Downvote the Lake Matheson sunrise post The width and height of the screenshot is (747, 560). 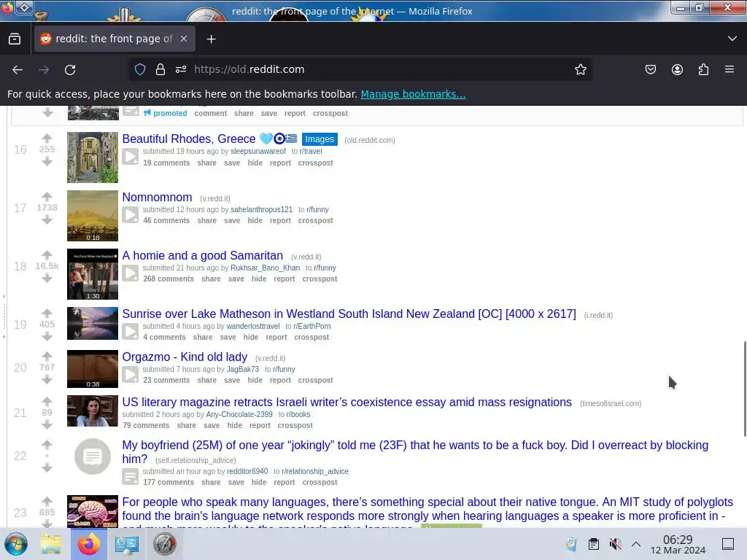[x=47, y=336]
